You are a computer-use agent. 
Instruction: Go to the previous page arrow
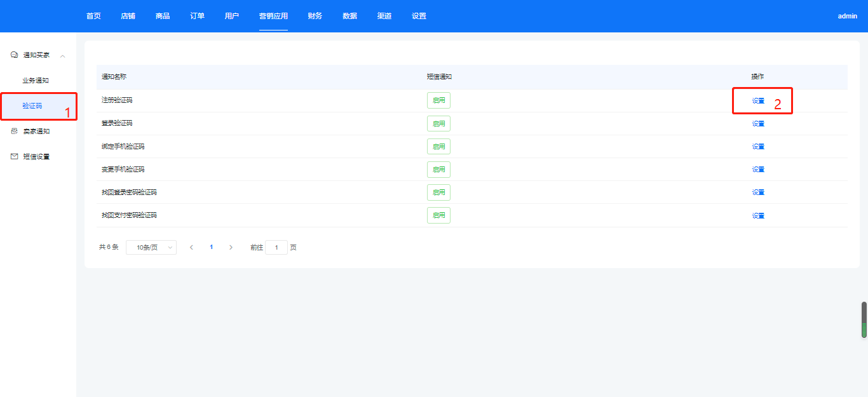(x=191, y=247)
